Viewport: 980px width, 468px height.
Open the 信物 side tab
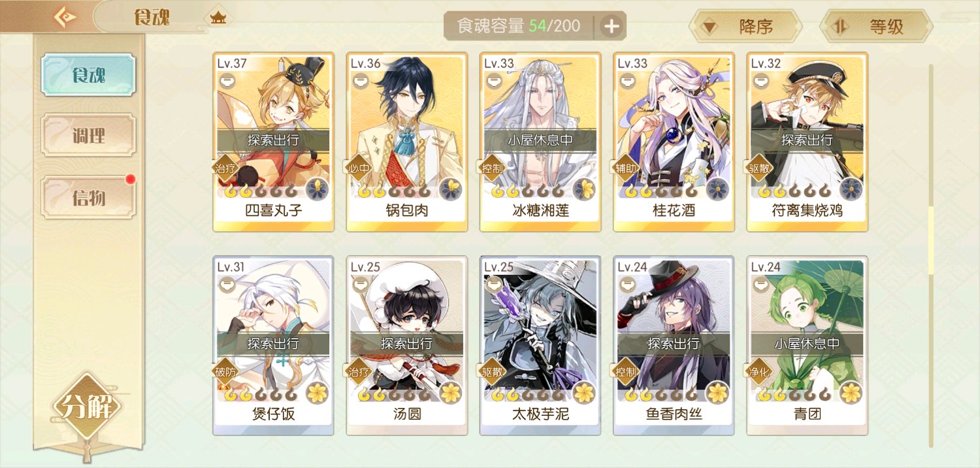click(88, 198)
